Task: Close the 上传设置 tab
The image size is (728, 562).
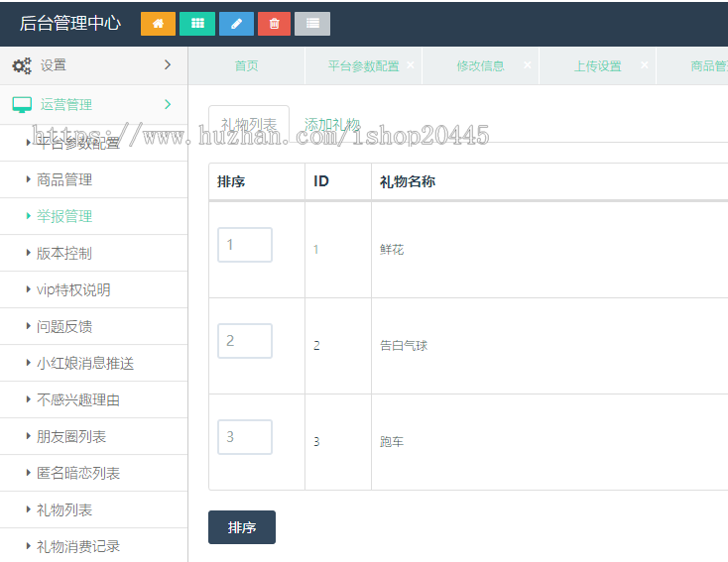Action: point(645,64)
